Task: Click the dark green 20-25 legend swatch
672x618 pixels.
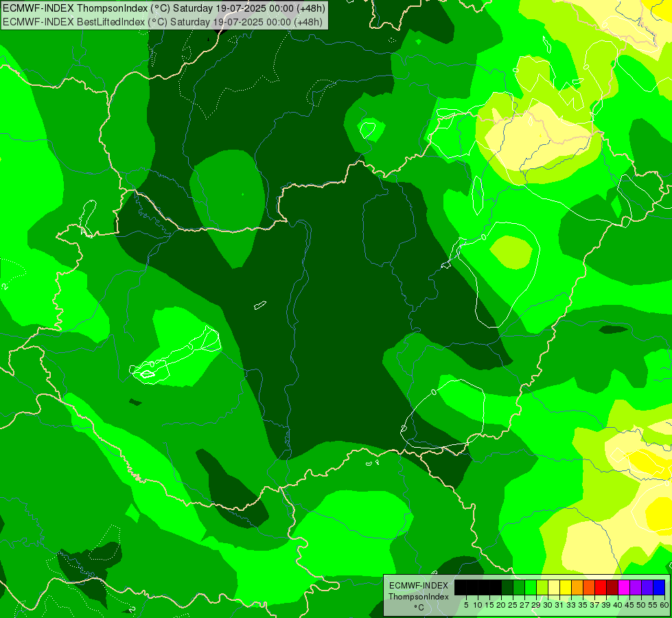Action: 507,587
